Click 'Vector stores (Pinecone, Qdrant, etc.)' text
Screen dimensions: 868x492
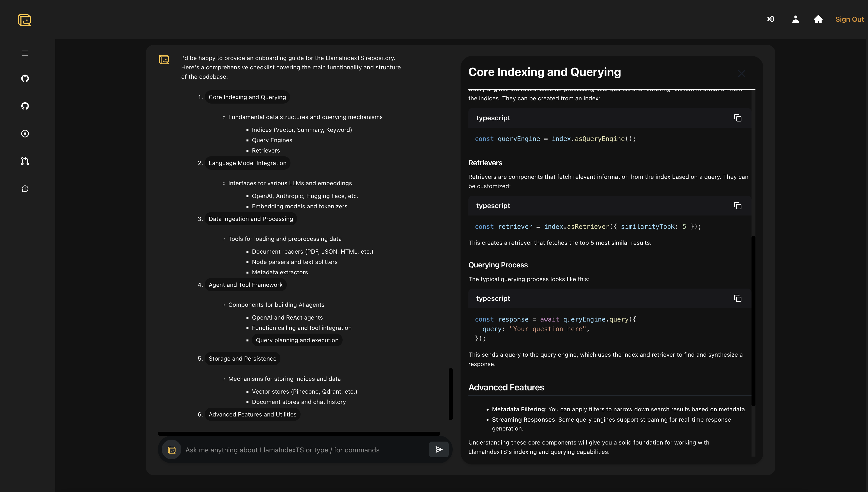tap(304, 392)
